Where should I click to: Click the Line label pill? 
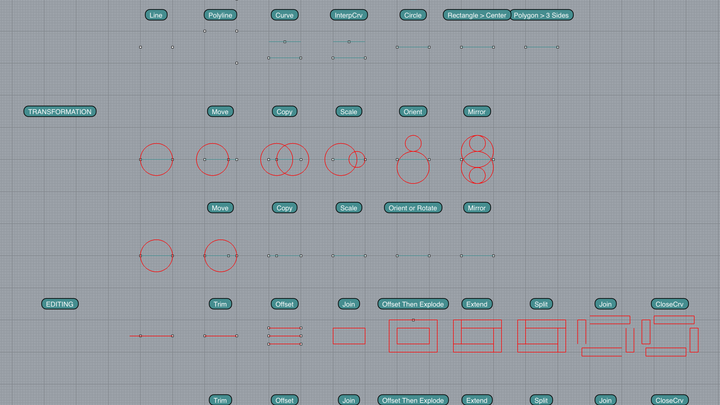coord(156,15)
